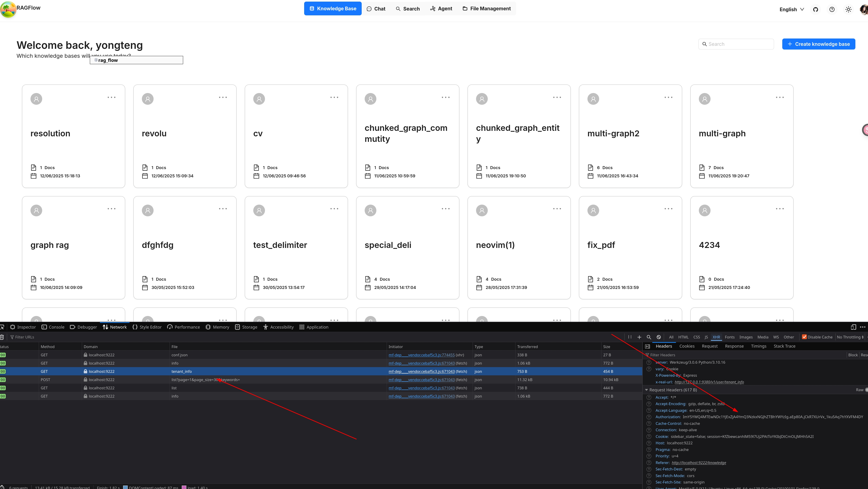The image size is (868, 489).
Task: Open the help question-mark icon
Action: pyautogui.click(x=832, y=9)
